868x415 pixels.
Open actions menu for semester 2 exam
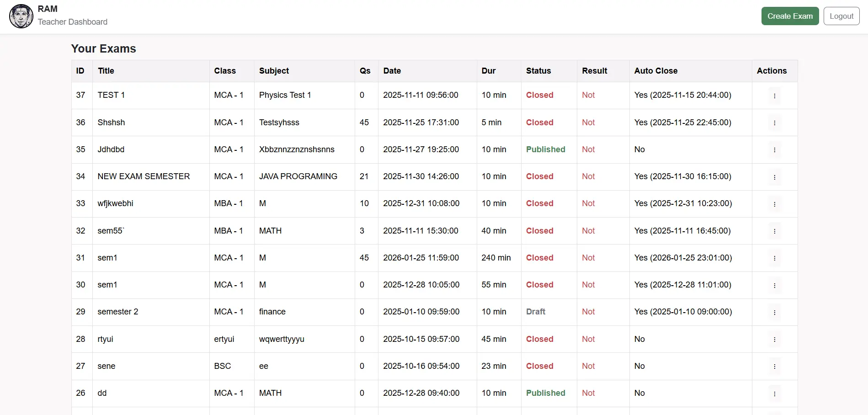tap(774, 312)
